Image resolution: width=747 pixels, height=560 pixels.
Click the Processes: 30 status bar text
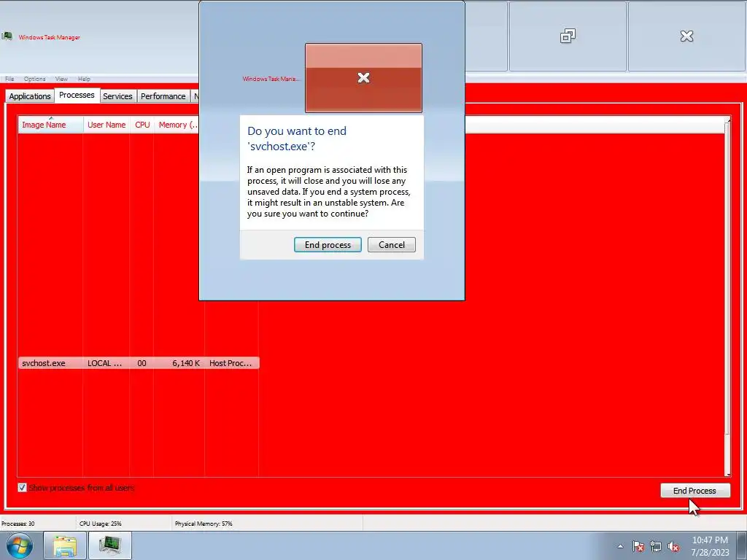point(18,524)
